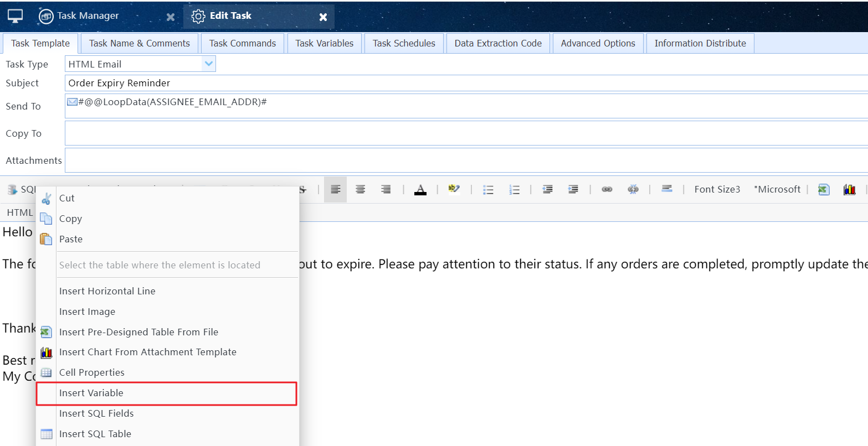868x446 pixels.
Task: Click the remove link icon
Action: 633,189
